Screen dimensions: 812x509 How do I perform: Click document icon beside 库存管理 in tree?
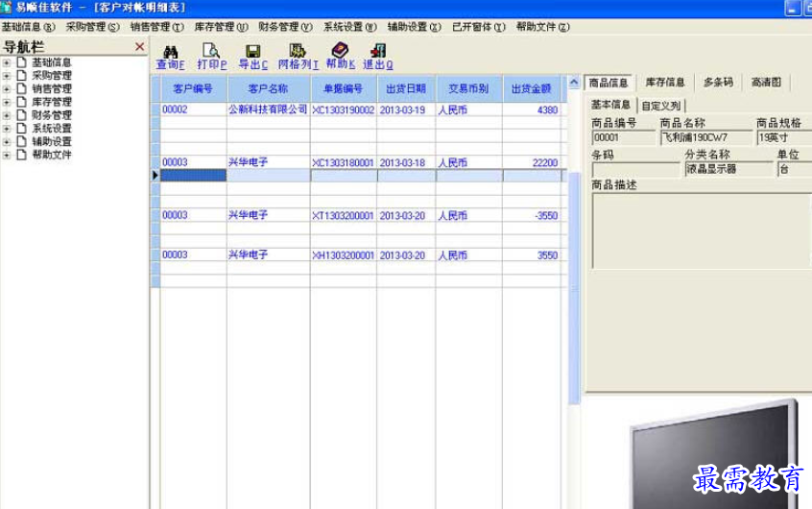tap(22, 102)
